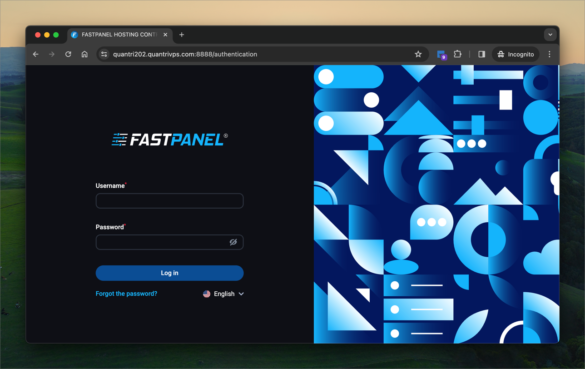Open the Extensions puzzle icon
585x369 pixels.
click(x=457, y=54)
